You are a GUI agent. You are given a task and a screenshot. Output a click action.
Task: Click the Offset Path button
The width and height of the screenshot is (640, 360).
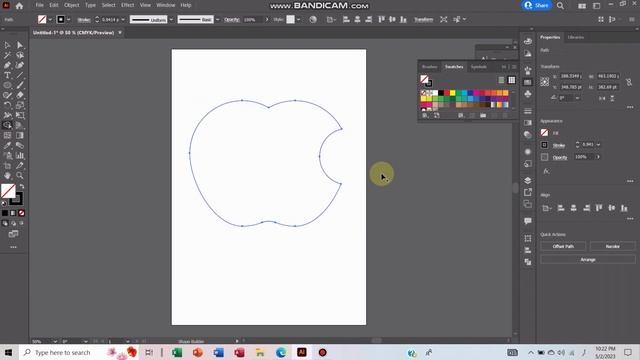click(563, 247)
